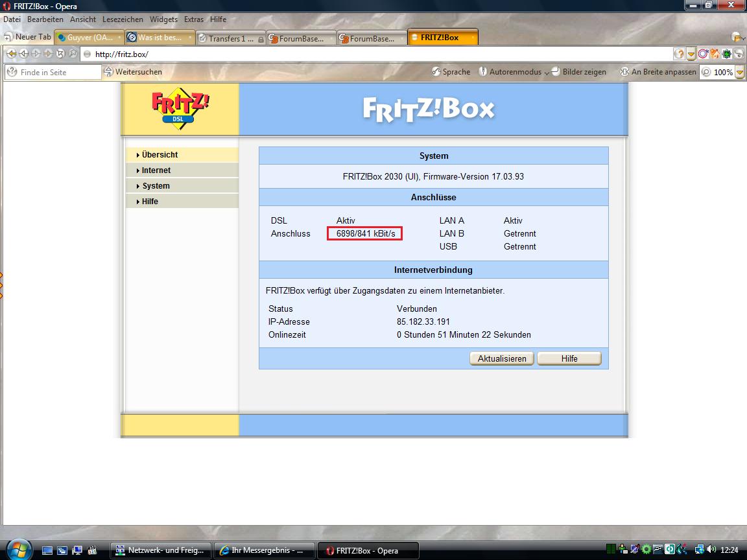Expand the Übersicht navigation item
Viewport: 747px width, 560px height.
[x=182, y=155]
